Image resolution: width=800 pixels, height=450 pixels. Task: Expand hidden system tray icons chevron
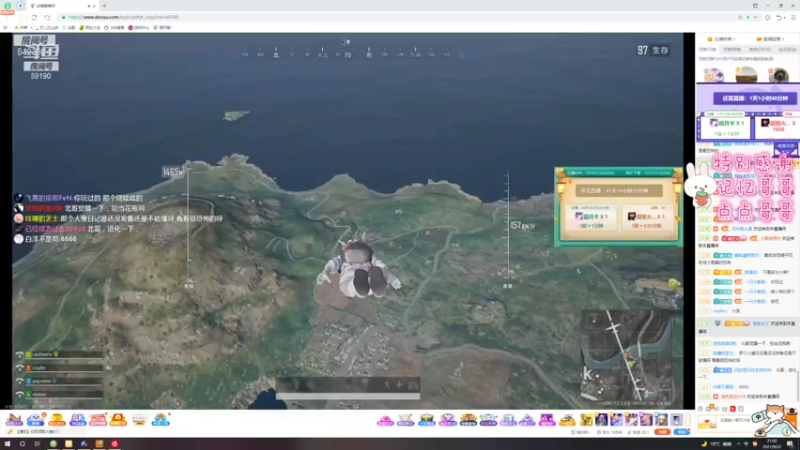pos(739,444)
